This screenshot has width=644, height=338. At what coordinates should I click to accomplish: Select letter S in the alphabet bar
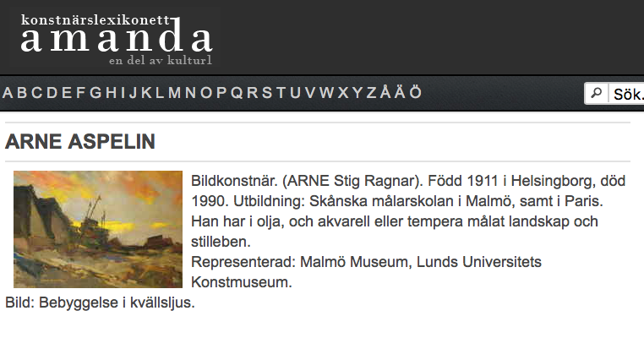[x=267, y=93]
